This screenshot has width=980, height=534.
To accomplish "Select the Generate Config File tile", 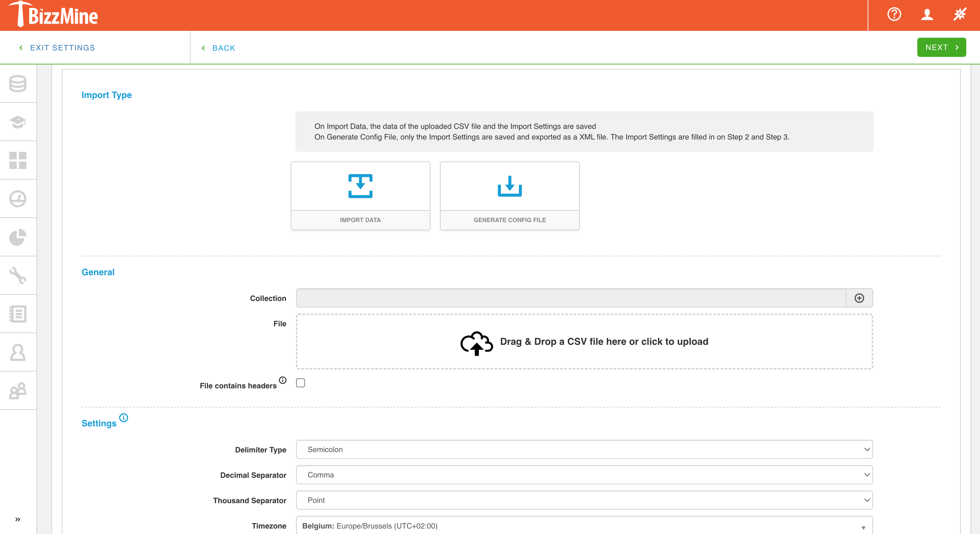I will 510,196.
